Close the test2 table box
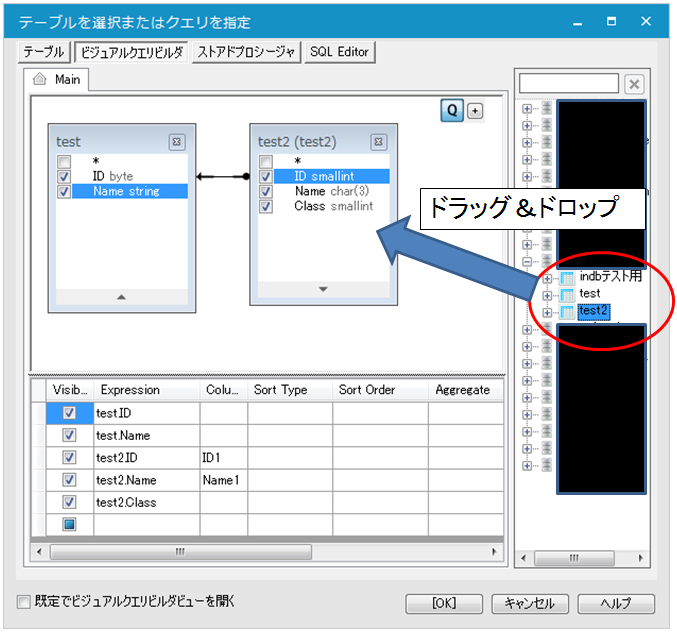Image resolution: width=677 pixels, height=634 pixels. pyautogui.click(x=377, y=142)
